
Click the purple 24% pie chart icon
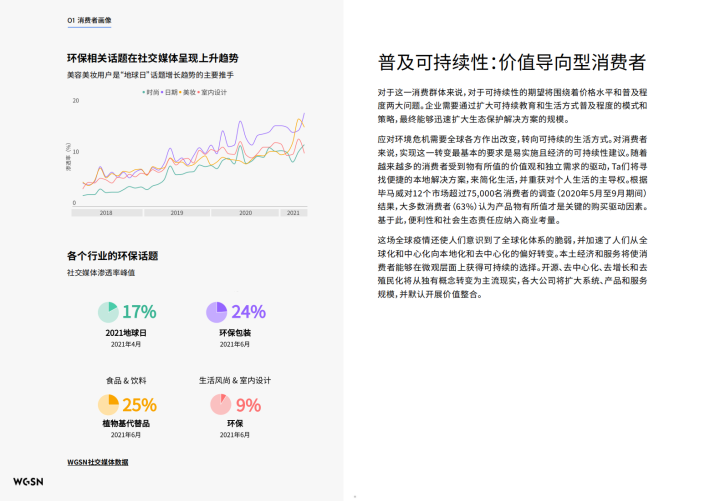click(x=216, y=312)
